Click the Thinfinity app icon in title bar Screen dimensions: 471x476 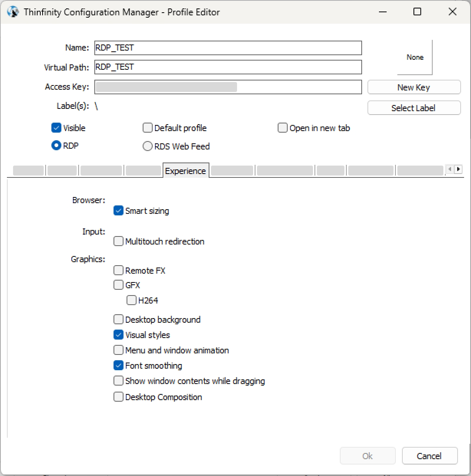pyautogui.click(x=13, y=12)
